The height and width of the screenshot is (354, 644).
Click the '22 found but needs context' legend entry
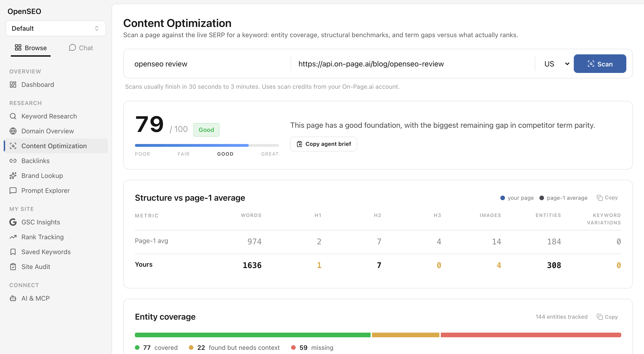tap(234, 347)
